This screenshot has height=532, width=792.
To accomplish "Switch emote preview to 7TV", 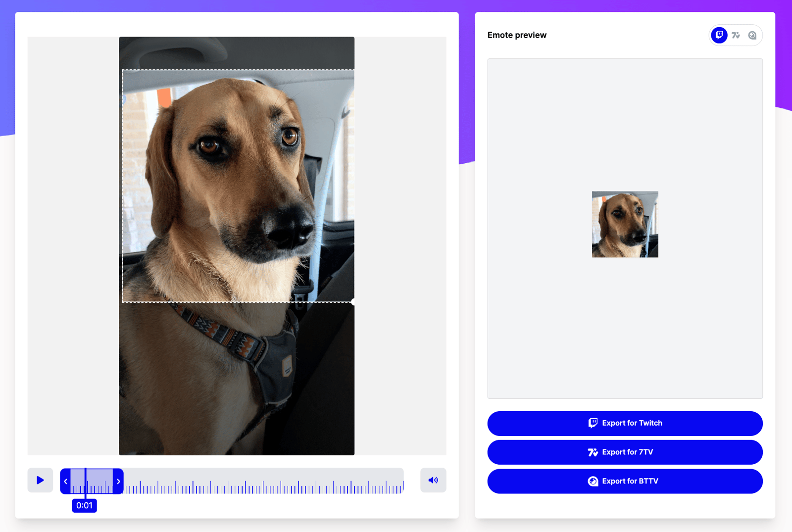I will tap(736, 35).
